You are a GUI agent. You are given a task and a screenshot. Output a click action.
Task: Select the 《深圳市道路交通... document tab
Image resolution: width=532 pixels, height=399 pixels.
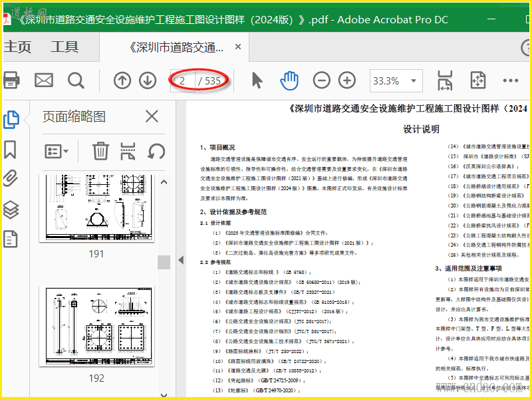176,47
